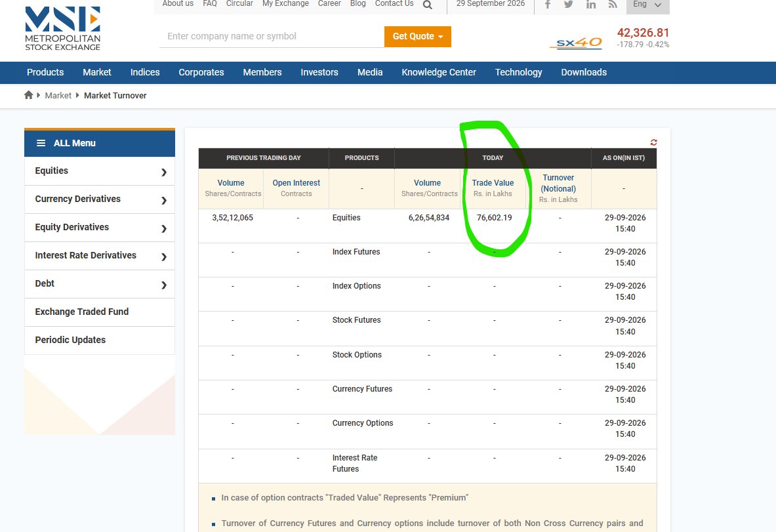Viewport: 776px width, 532px height.
Task: Expand the Interest Rate Derivatives chevron
Action: pyautogui.click(x=164, y=257)
